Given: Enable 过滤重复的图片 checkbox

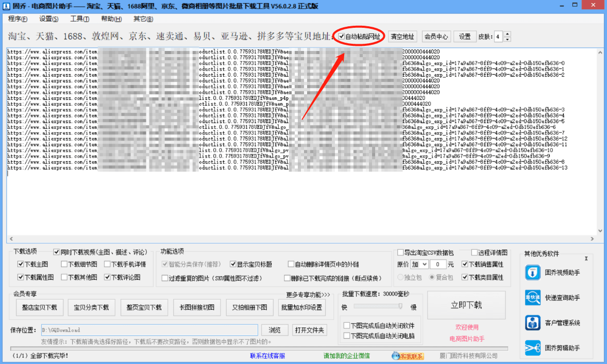Looking at the screenshot, I should 165,278.
